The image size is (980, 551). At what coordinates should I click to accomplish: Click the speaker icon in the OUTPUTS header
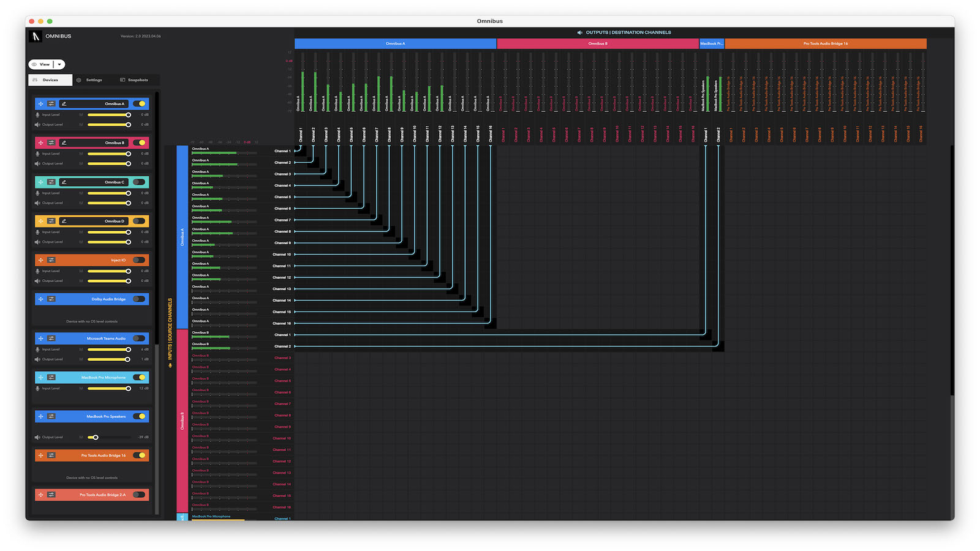point(579,32)
